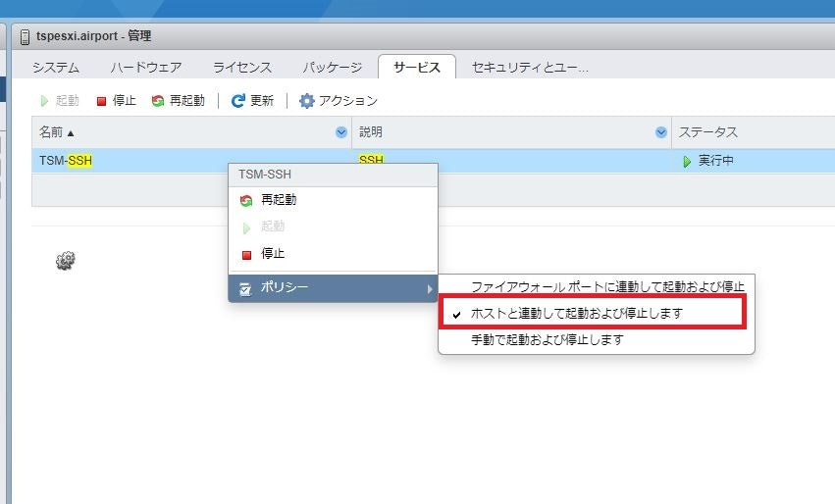The width and height of the screenshot is (835, 504).
Task: Select the サービス tab
Action: [x=417, y=67]
